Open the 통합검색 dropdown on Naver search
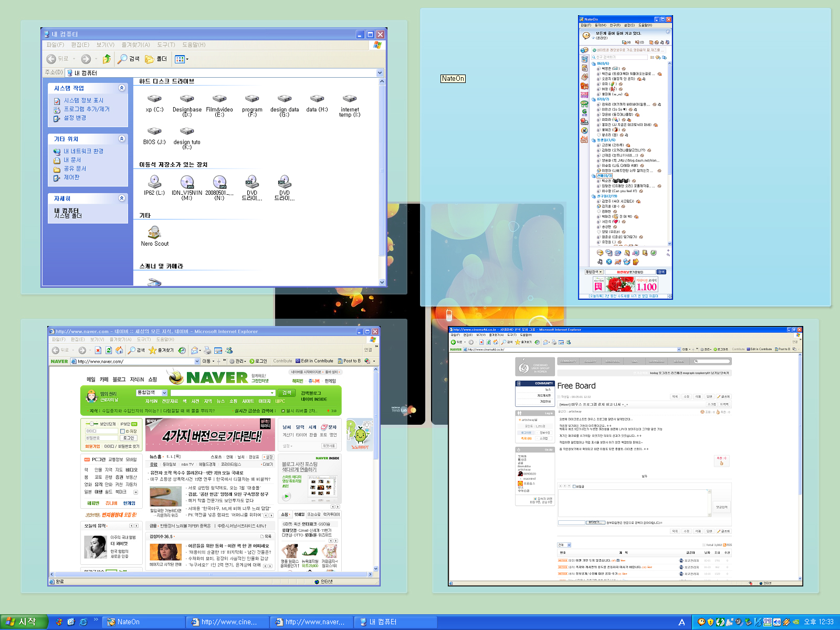 coord(164,393)
